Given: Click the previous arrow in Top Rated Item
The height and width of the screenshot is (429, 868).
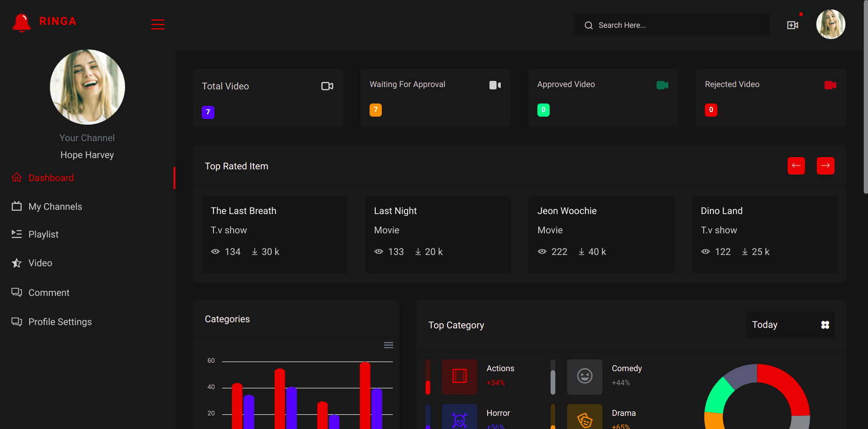Looking at the screenshot, I should click(x=796, y=166).
